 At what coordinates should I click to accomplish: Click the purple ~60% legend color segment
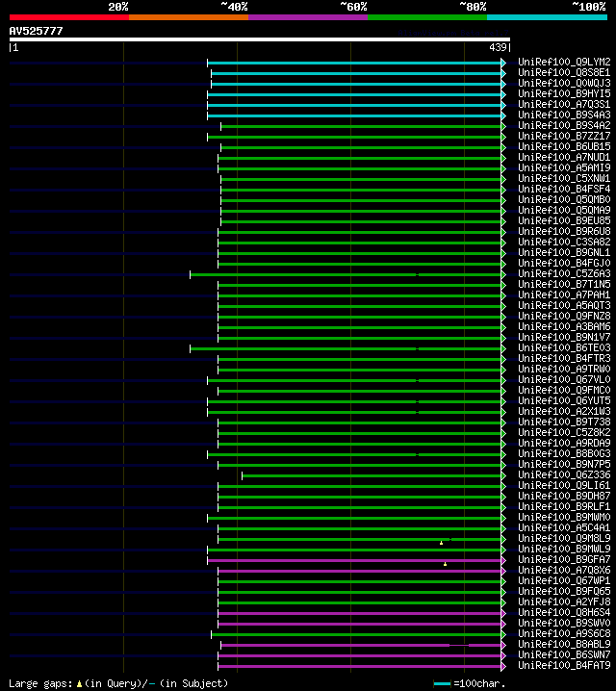pos(308,17)
